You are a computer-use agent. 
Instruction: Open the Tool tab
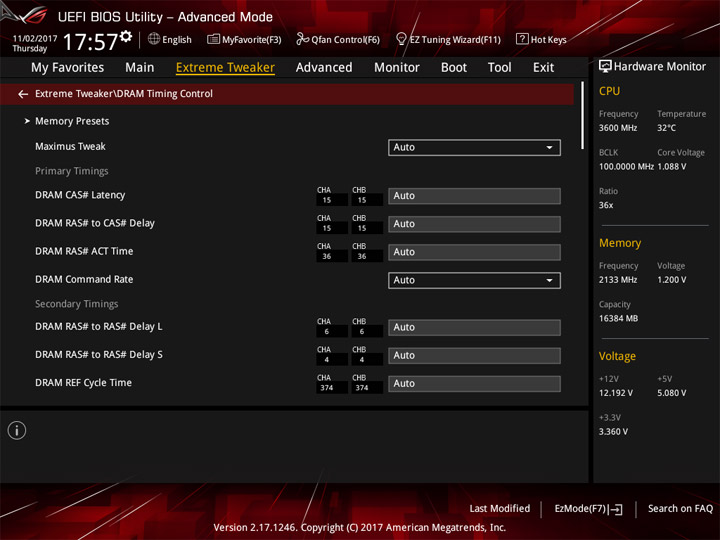click(x=500, y=68)
